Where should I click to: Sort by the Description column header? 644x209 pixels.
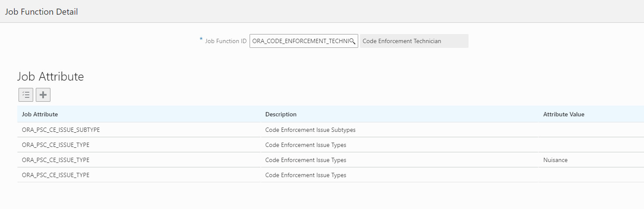point(281,114)
